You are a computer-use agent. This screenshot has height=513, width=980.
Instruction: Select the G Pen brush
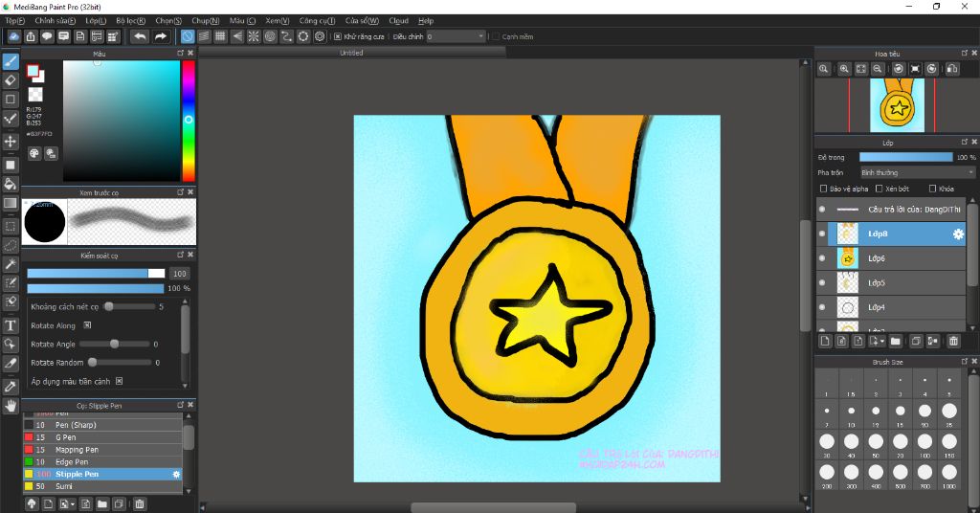103,437
